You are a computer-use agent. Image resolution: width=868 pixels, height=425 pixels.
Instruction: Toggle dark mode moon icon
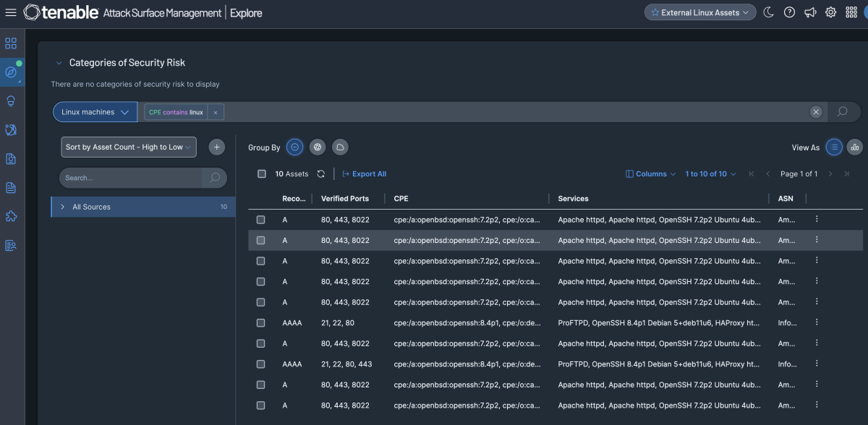tap(769, 12)
